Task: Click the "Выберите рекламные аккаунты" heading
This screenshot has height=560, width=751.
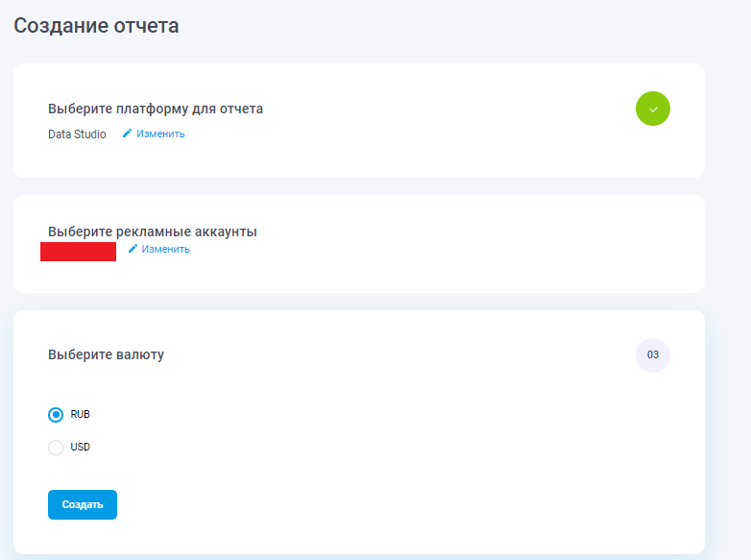Action: (x=153, y=231)
